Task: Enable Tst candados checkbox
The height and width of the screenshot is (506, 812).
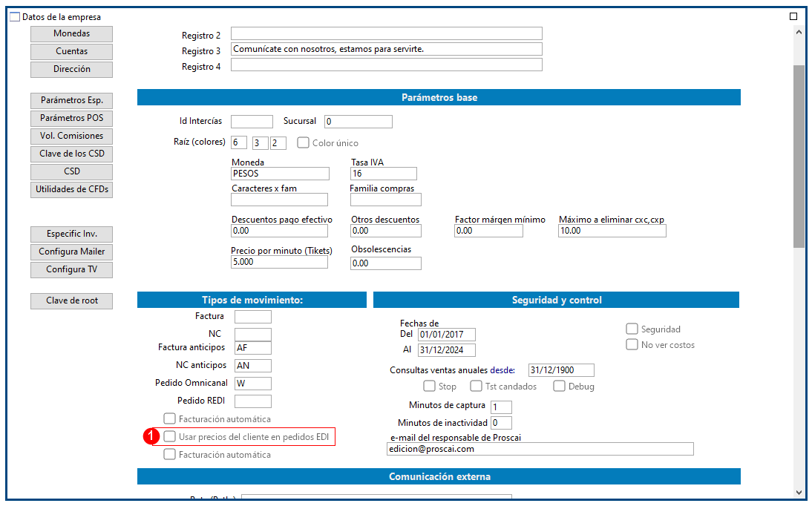Action: click(x=476, y=386)
